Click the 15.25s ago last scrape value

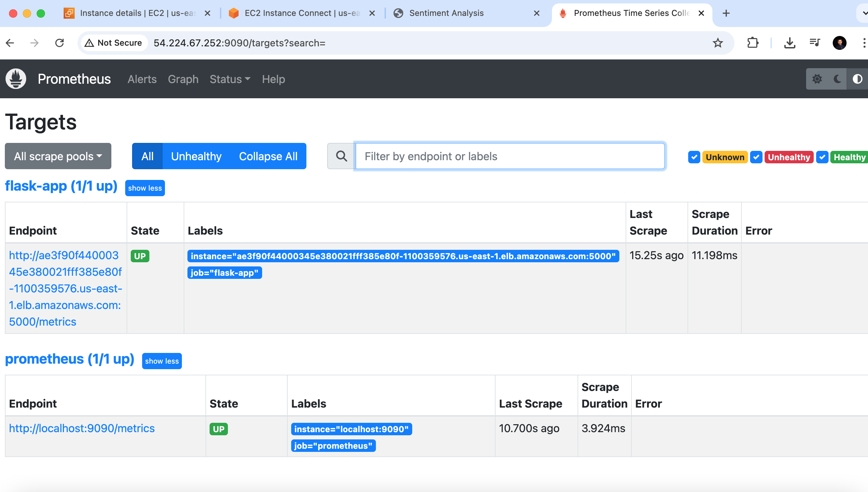(x=656, y=255)
